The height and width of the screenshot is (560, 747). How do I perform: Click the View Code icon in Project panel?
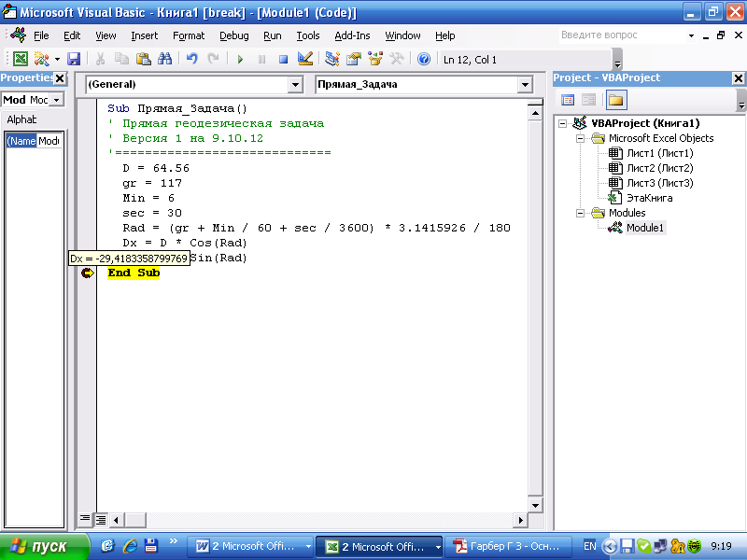[568, 100]
